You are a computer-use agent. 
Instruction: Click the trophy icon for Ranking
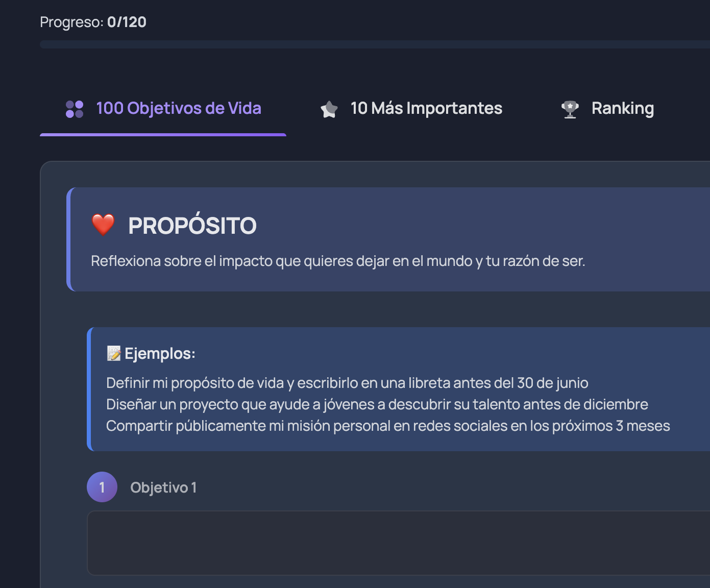570,108
